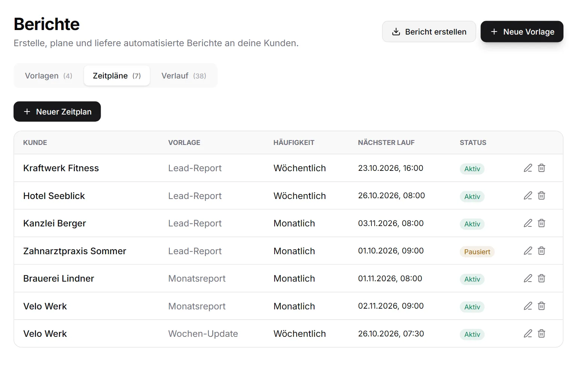The width and height of the screenshot is (577, 392).
Task: Select the Zeitpläne tab
Action: [x=117, y=76]
